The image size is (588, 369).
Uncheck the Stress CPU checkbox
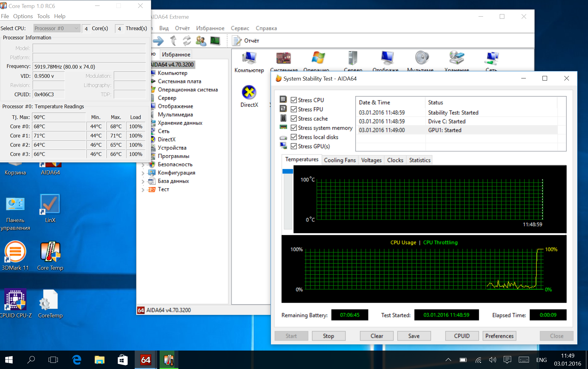(x=294, y=100)
